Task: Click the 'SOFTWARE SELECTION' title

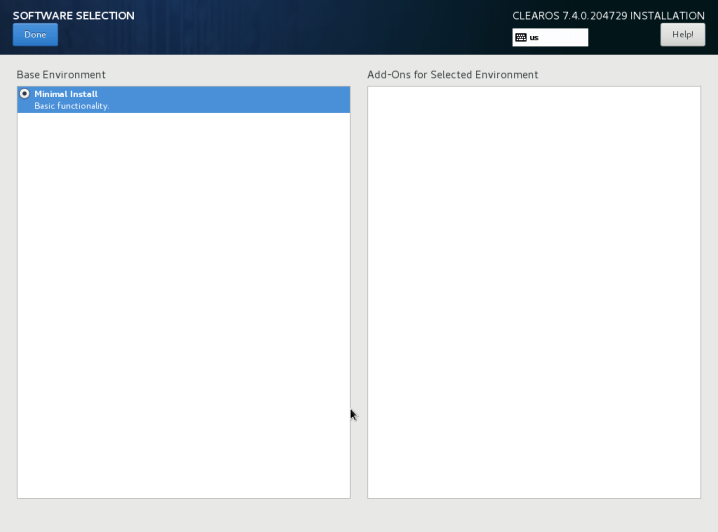Action: (74, 16)
